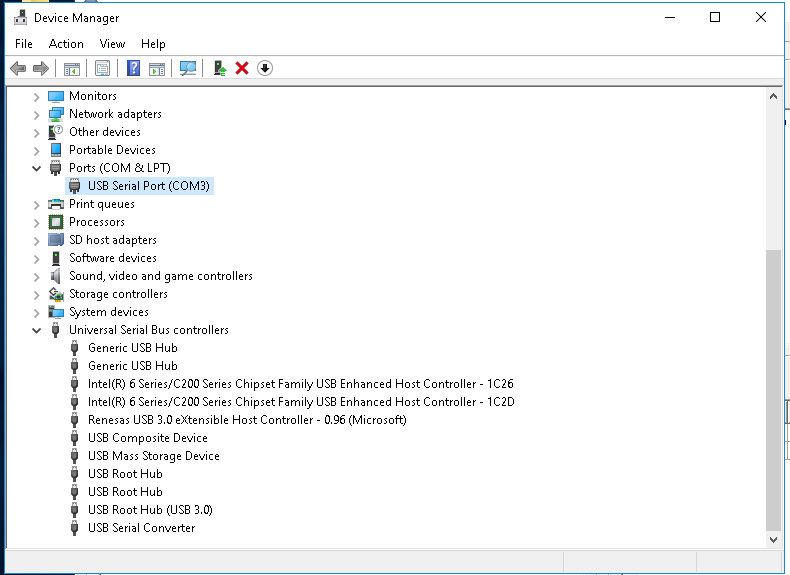The height and width of the screenshot is (575, 790).
Task: Click the System devices folder icon
Action: [56, 312]
